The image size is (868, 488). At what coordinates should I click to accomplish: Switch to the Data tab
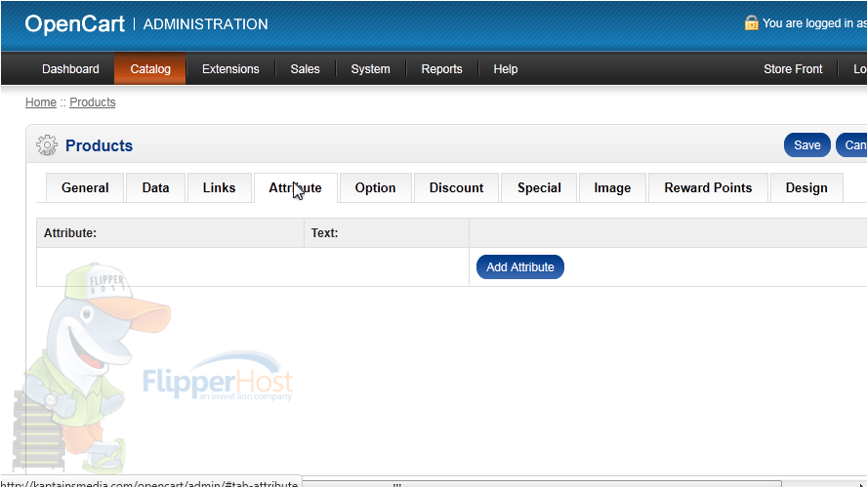coord(155,188)
